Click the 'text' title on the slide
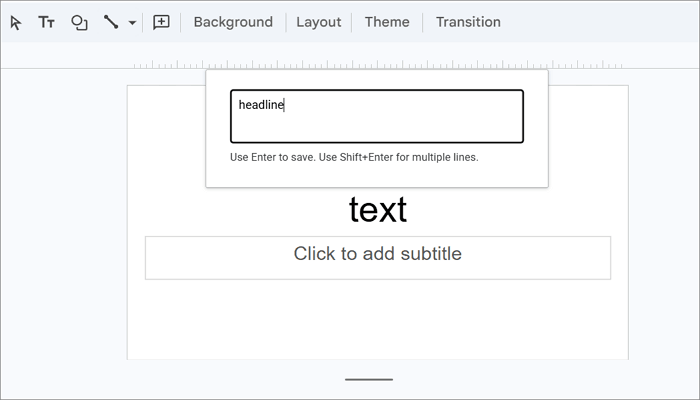This screenshot has height=400, width=700. pos(378,209)
